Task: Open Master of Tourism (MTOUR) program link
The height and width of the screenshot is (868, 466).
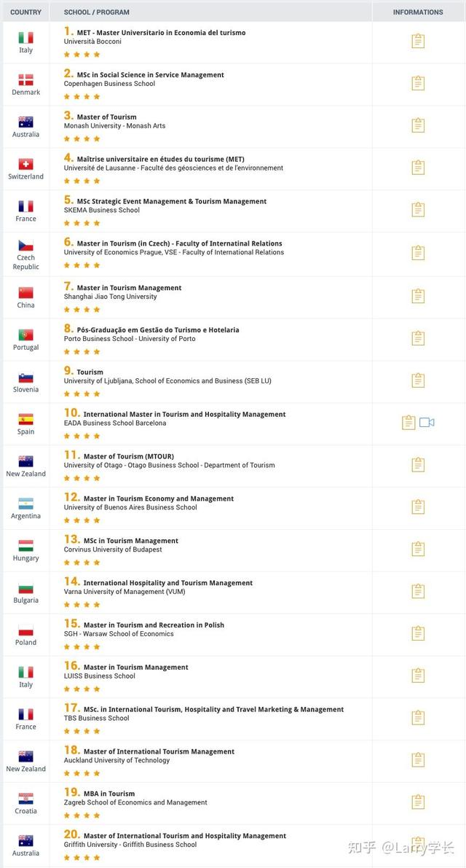Action: 129,456
